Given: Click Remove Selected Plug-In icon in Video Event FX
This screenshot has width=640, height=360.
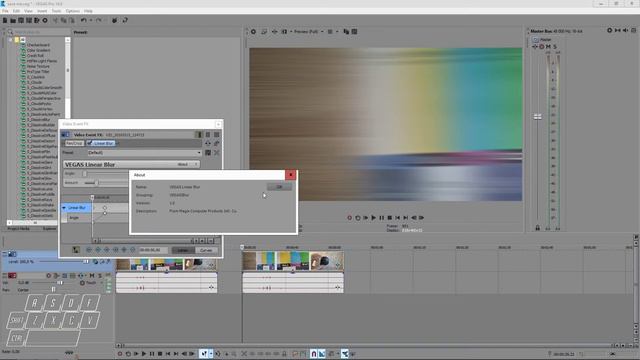Looking at the screenshot, I should (x=217, y=143).
